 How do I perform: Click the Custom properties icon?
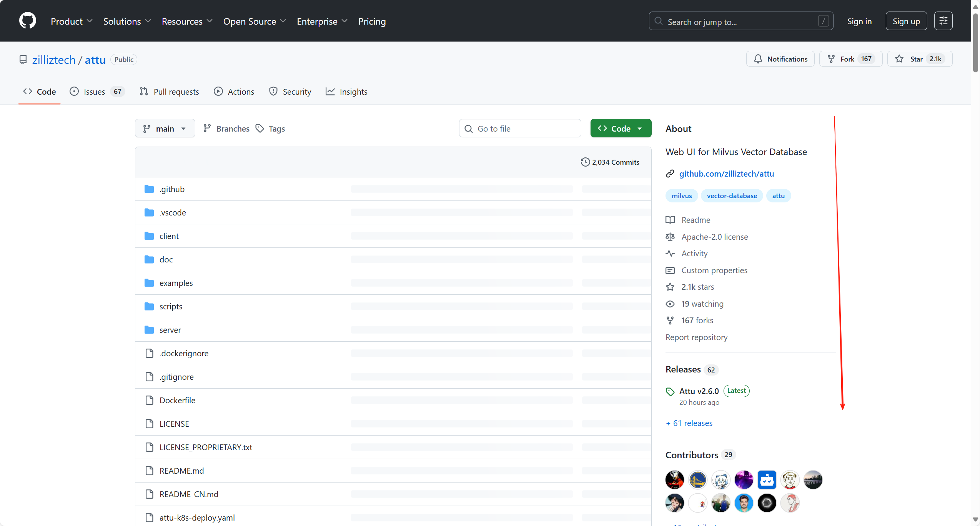tap(670, 270)
